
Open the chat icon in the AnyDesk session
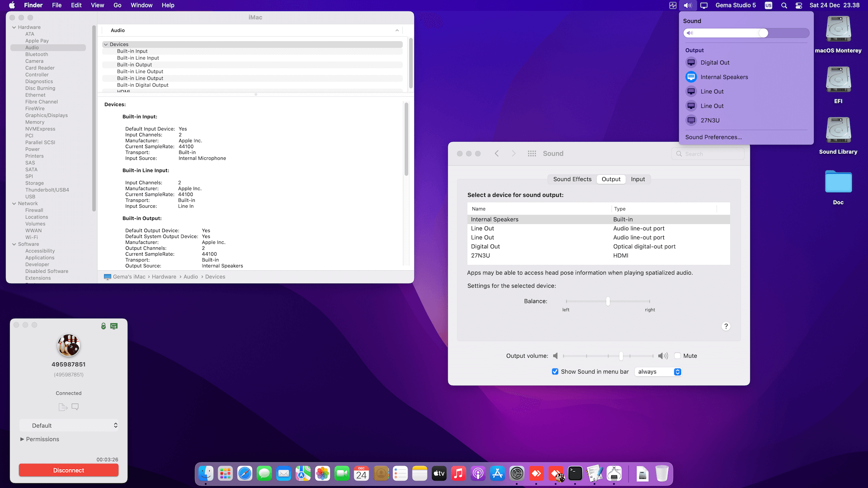coord(75,407)
